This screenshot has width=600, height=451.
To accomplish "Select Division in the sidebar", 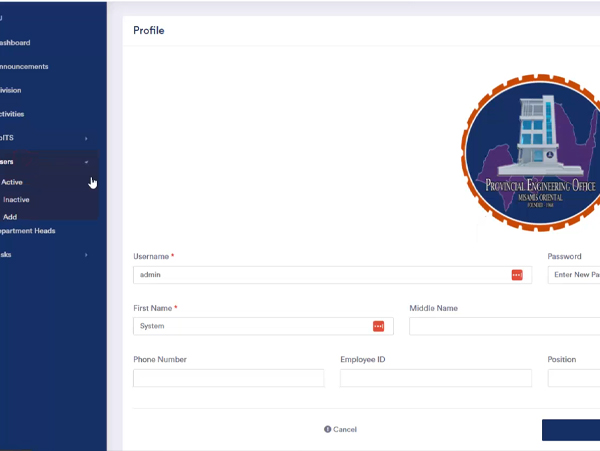I will coord(11,90).
